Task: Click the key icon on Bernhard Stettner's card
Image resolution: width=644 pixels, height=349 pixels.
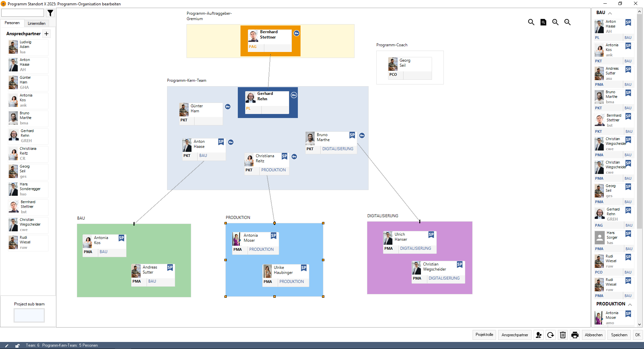Action: tap(297, 33)
